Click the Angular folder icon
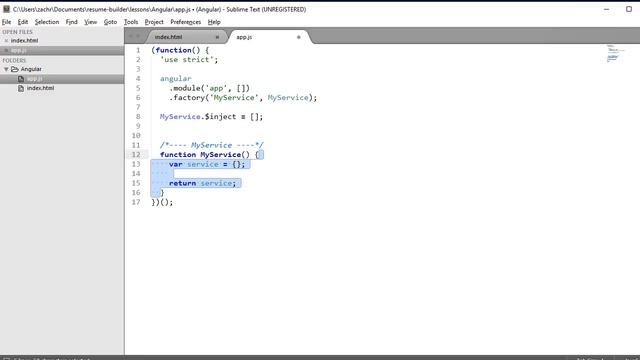This screenshot has width=640, height=360. pyautogui.click(x=15, y=69)
